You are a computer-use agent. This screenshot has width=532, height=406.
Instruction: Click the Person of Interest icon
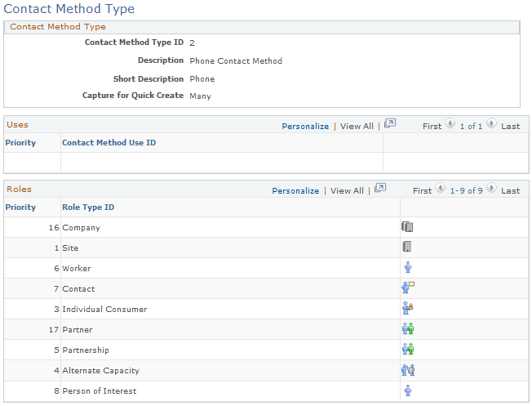[408, 390]
